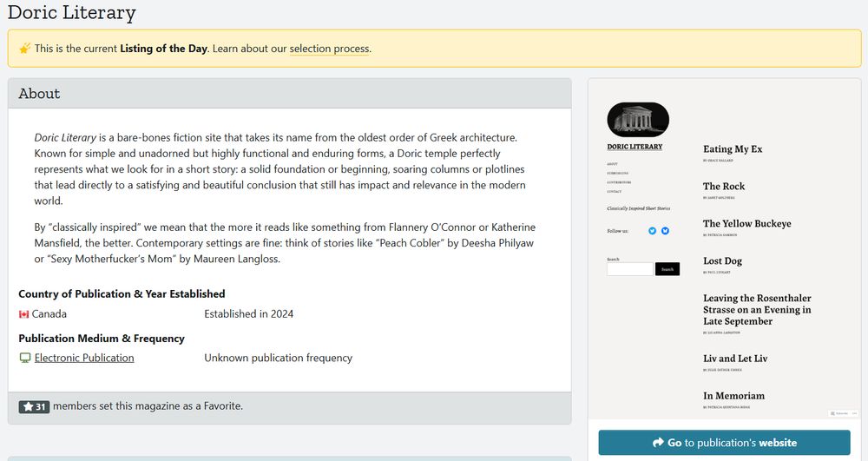Click the second blue social follow icon
The width and height of the screenshot is (868, 461).
tap(666, 231)
